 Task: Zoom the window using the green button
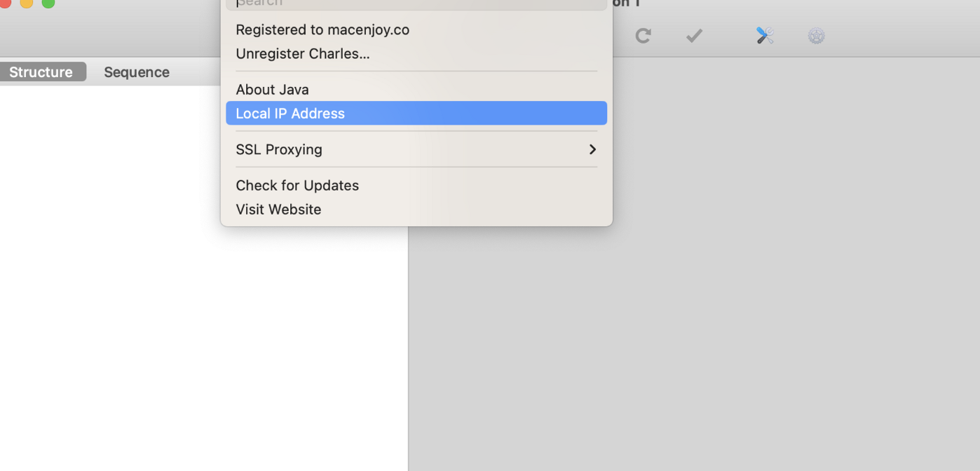coord(48,4)
